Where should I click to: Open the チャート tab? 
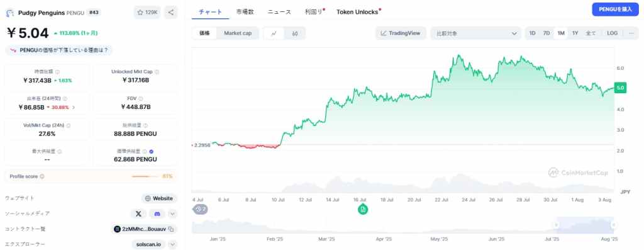(x=210, y=12)
